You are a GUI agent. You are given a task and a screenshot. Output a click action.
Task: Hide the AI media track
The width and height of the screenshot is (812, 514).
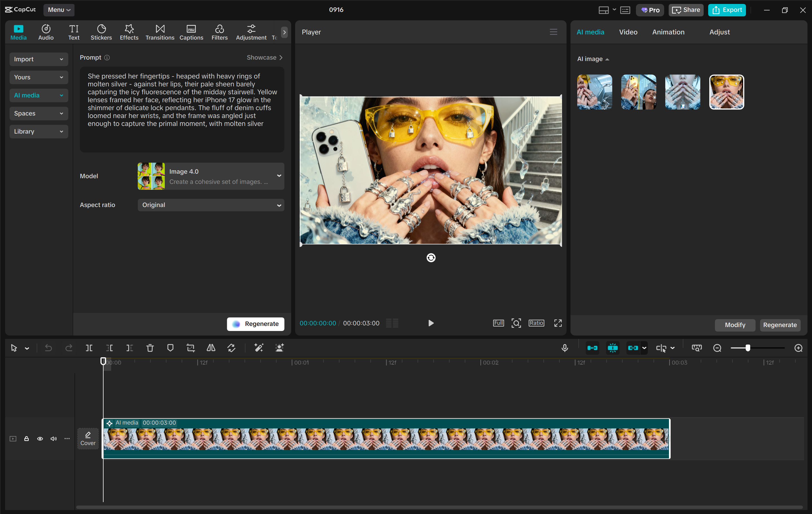40,439
